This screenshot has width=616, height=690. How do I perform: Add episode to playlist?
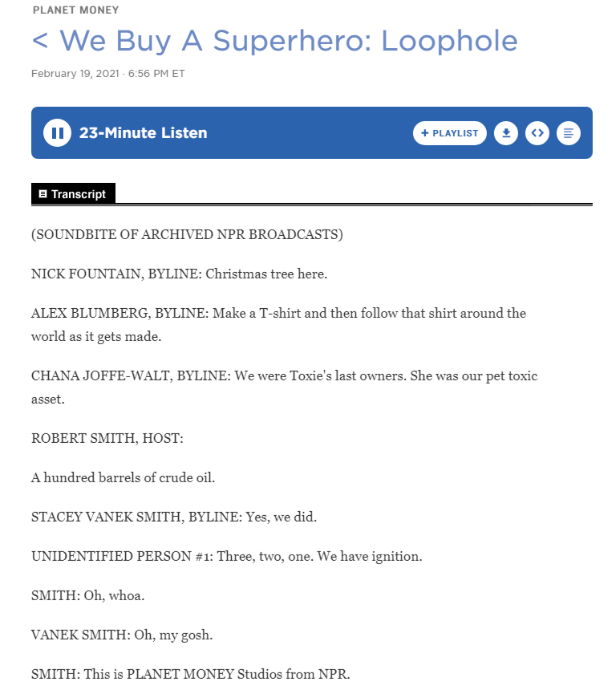pos(450,133)
